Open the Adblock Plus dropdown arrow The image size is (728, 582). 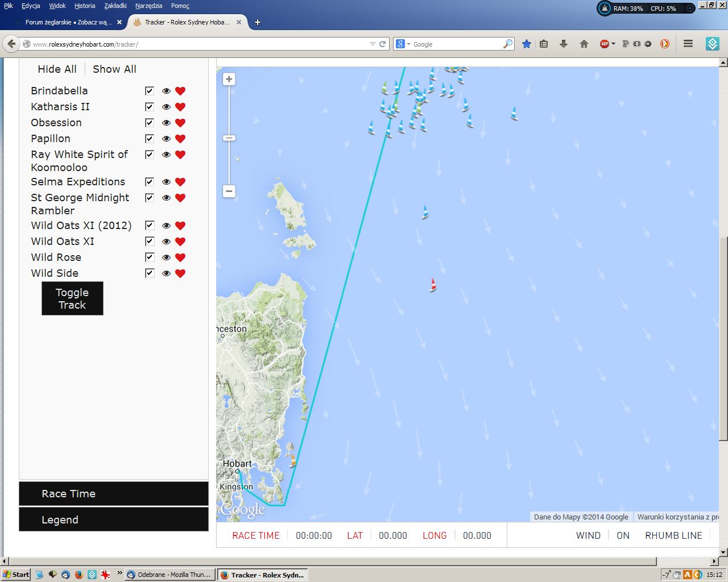click(x=613, y=44)
